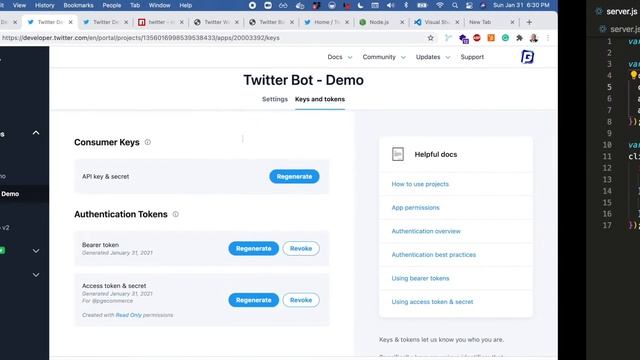Close the Visual Studio tab

tap(457, 22)
